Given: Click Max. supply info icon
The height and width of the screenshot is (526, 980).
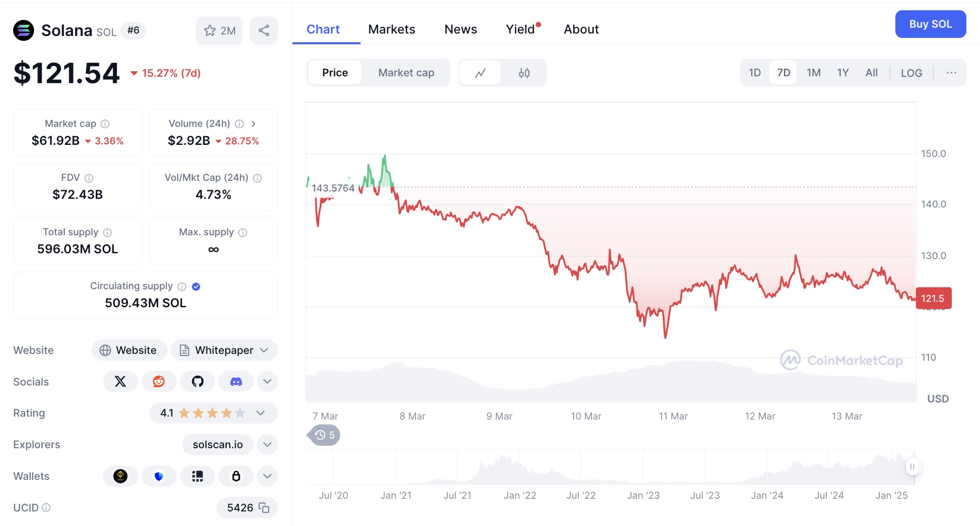Looking at the screenshot, I should pyautogui.click(x=243, y=232).
